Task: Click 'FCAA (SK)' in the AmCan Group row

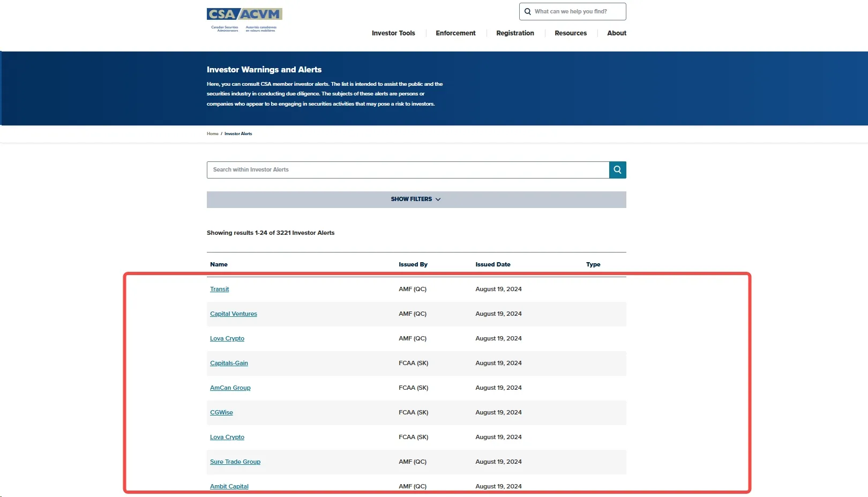Action: tap(414, 388)
